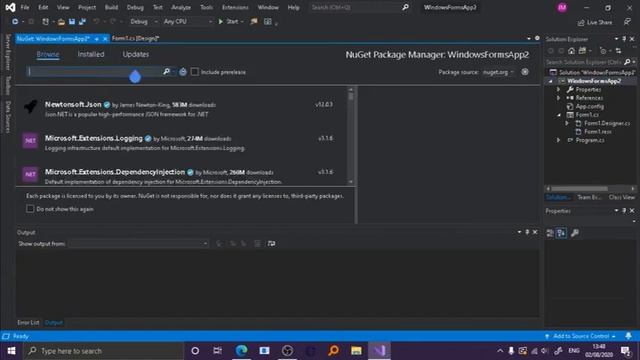Click the title bar search magnifier icon
This screenshot has height=360, width=640.
coord(405,7)
